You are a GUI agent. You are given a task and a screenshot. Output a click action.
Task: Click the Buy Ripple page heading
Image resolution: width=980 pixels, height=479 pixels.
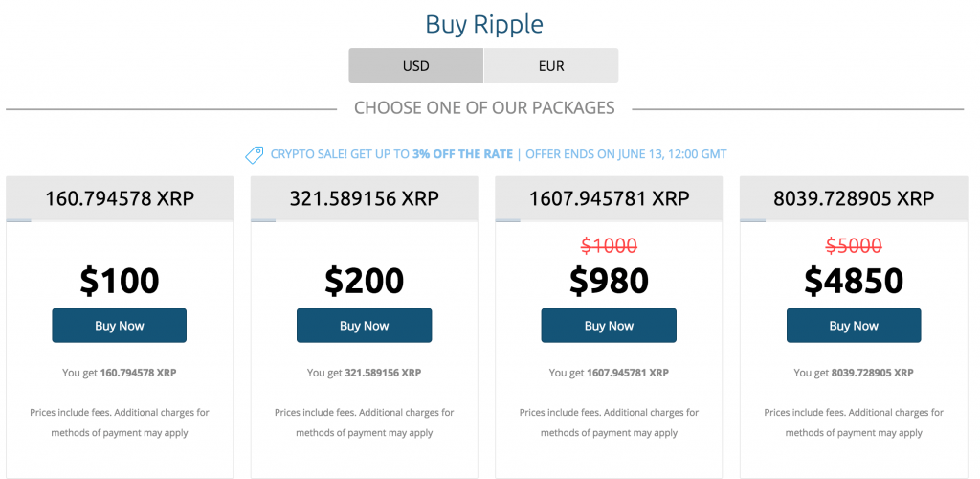pyautogui.click(x=484, y=24)
